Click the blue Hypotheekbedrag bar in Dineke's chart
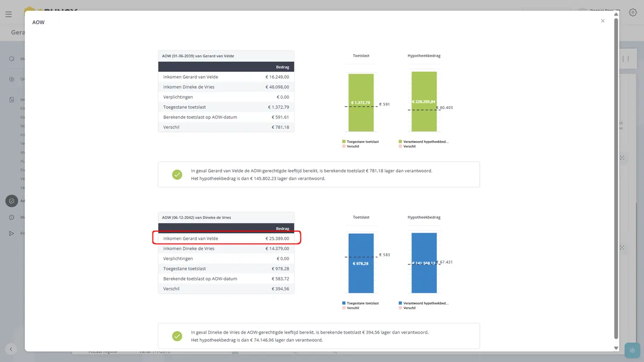The image size is (644, 362). [424, 263]
